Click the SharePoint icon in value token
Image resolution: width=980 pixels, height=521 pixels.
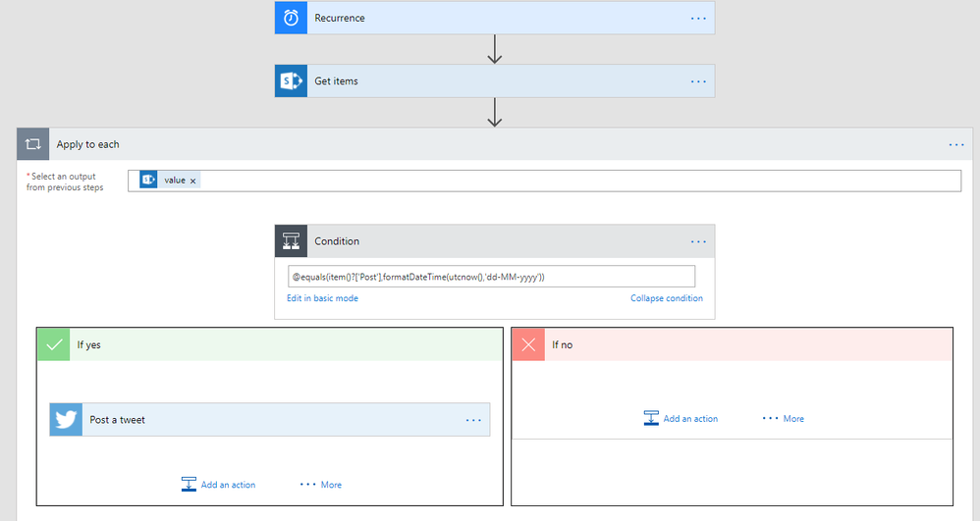pos(149,181)
